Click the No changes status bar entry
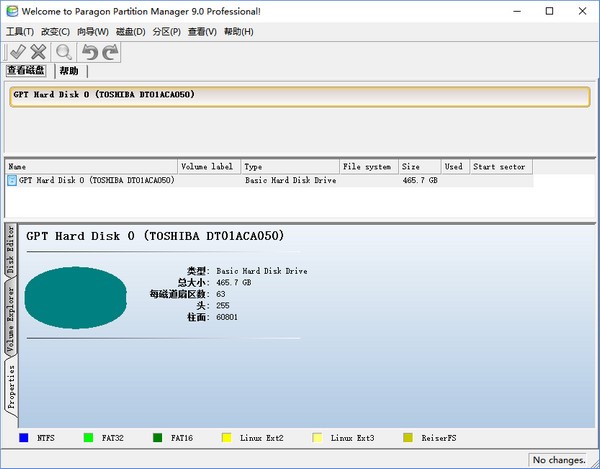This screenshot has width=600, height=469. click(x=559, y=460)
